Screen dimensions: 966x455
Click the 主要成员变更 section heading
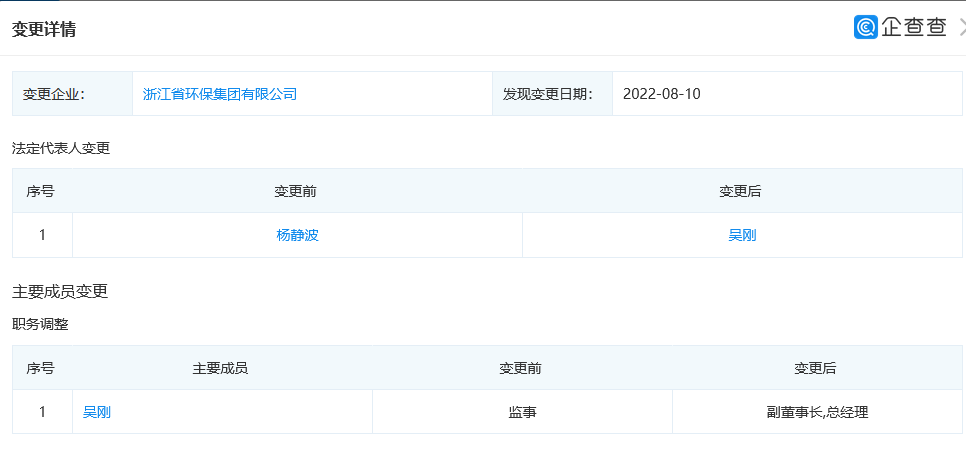[x=60, y=292]
